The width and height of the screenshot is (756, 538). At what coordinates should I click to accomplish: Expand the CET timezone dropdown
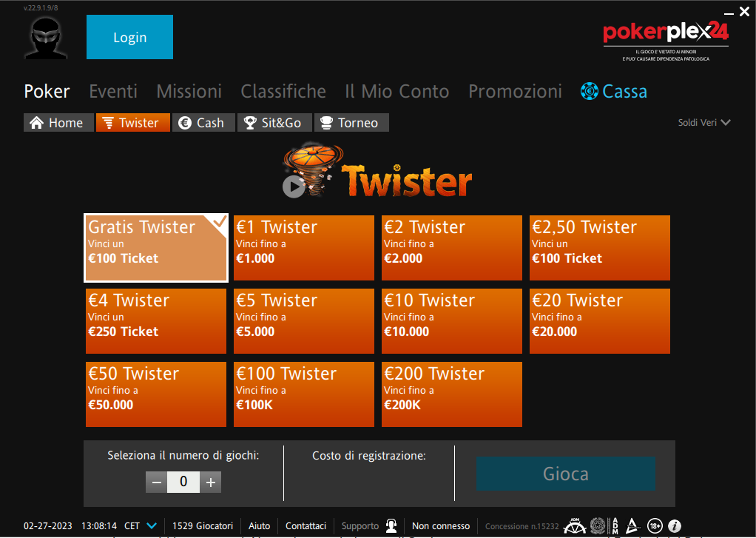[152, 526]
